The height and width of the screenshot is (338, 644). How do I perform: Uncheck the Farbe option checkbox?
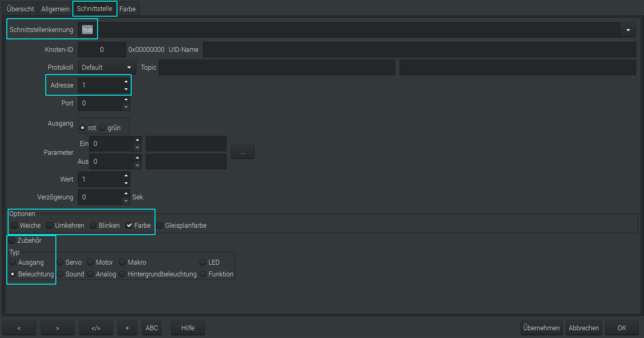[x=129, y=225]
